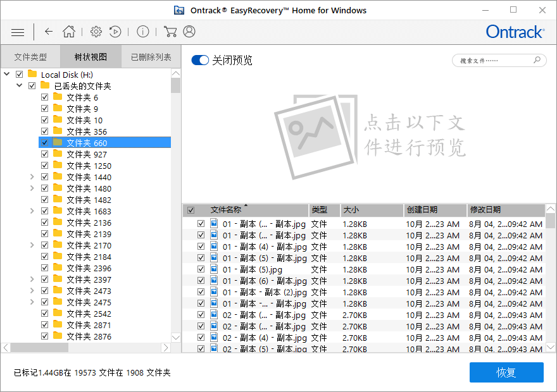557x392 pixels.
Task: Click the resume recovery icon
Action: click(115, 32)
